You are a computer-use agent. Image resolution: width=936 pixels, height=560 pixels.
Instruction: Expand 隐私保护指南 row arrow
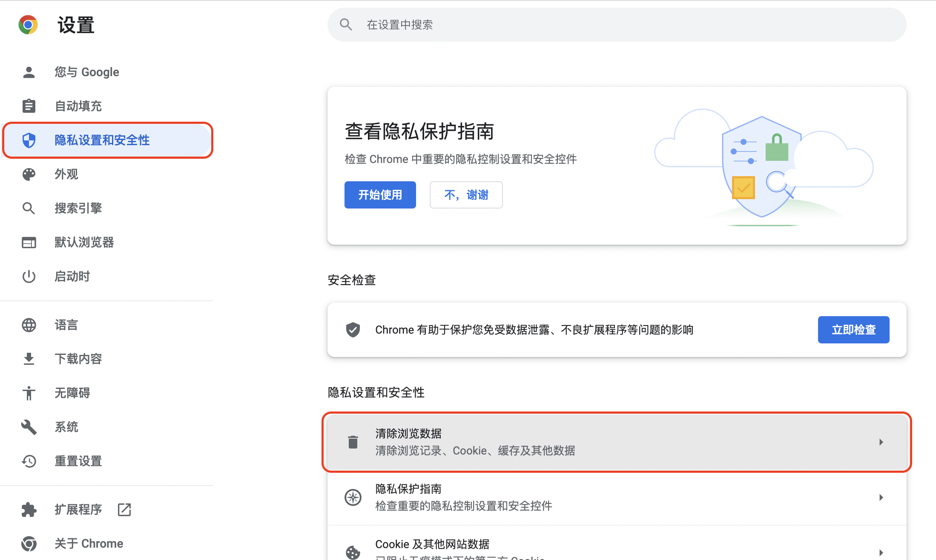(x=881, y=497)
